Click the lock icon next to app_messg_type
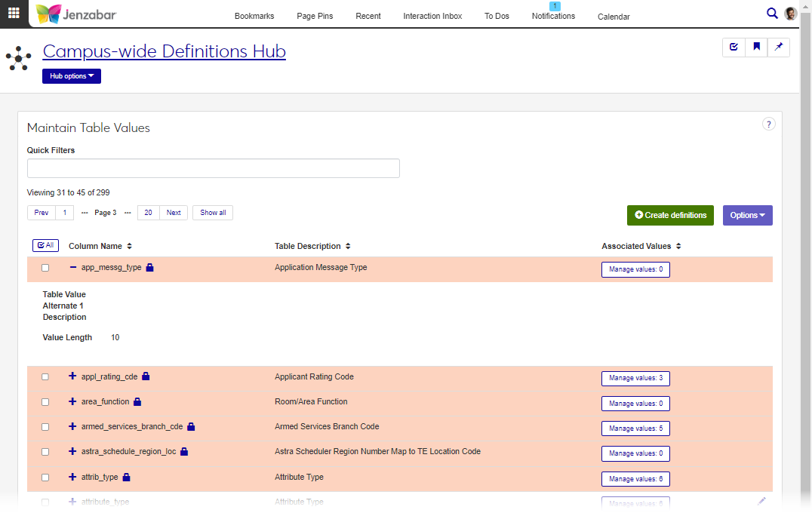The height and width of the screenshot is (513, 812). (x=150, y=268)
